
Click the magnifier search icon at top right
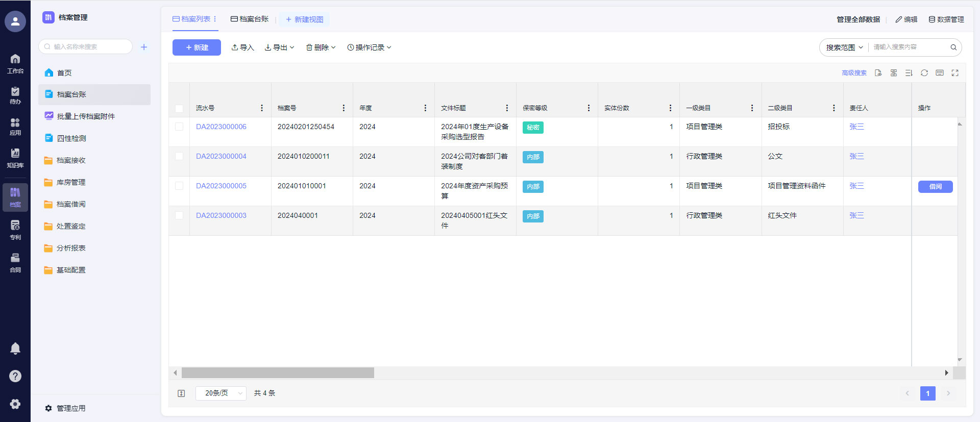(953, 47)
